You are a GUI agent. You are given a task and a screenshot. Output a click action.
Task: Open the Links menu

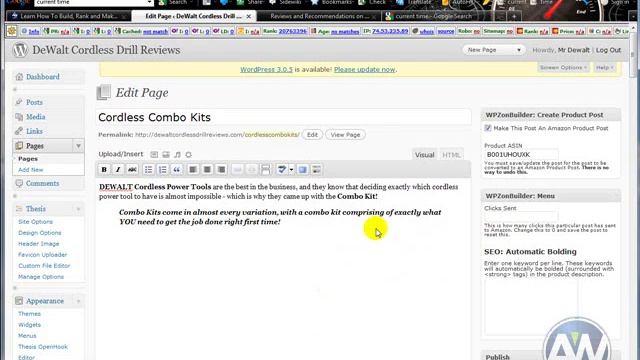34,131
